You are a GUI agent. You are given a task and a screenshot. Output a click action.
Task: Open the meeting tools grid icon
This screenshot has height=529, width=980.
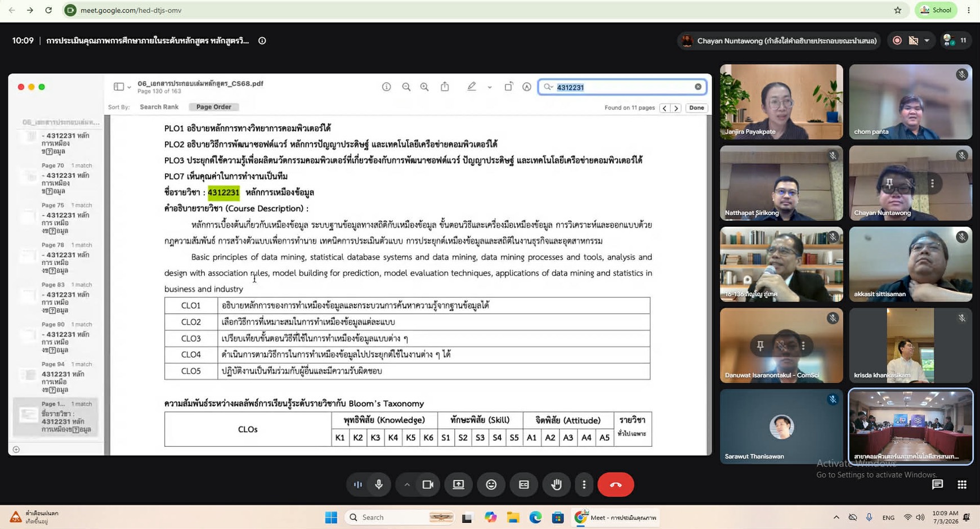962,485
